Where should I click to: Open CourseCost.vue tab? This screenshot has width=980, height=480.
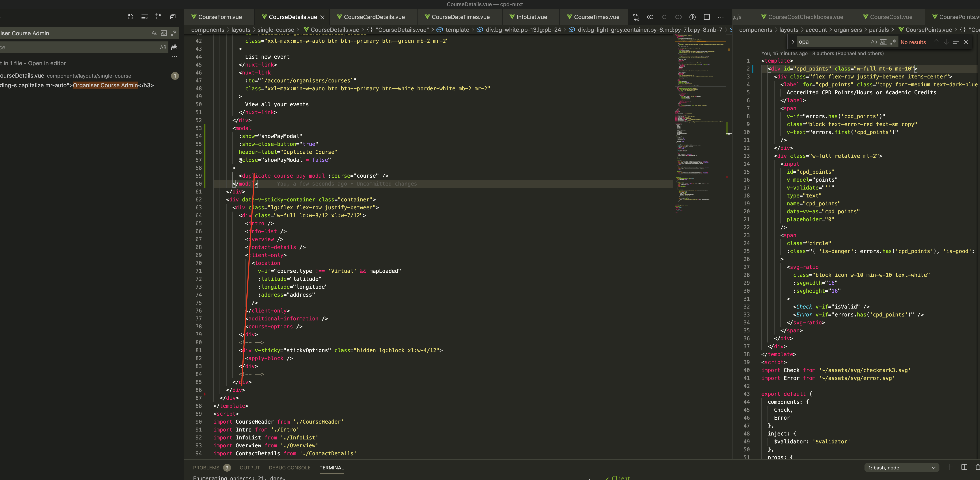(x=891, y=17)
